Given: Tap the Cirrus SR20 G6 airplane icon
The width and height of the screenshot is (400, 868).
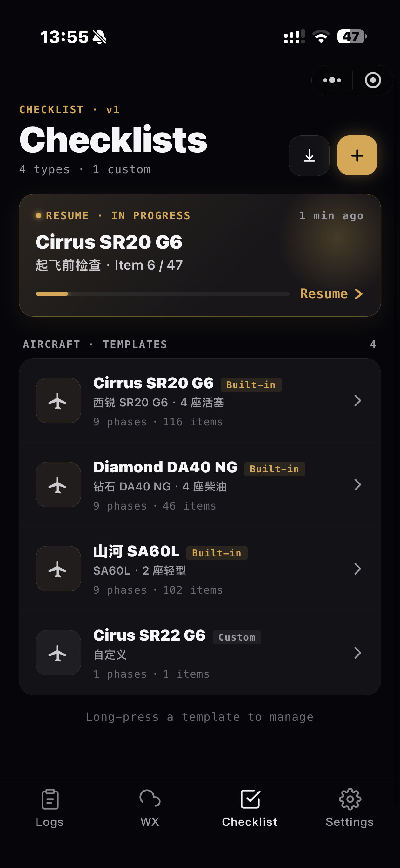Looking at the screenshot, I should pos(58,400).
